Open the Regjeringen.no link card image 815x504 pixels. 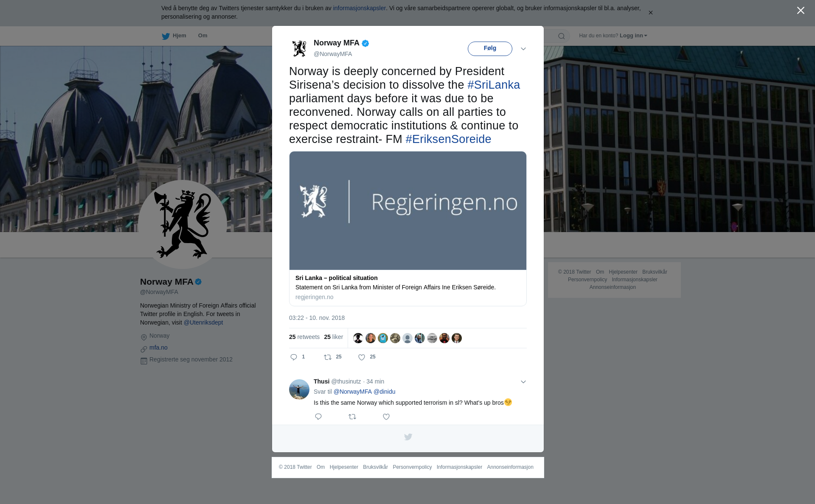408,210
